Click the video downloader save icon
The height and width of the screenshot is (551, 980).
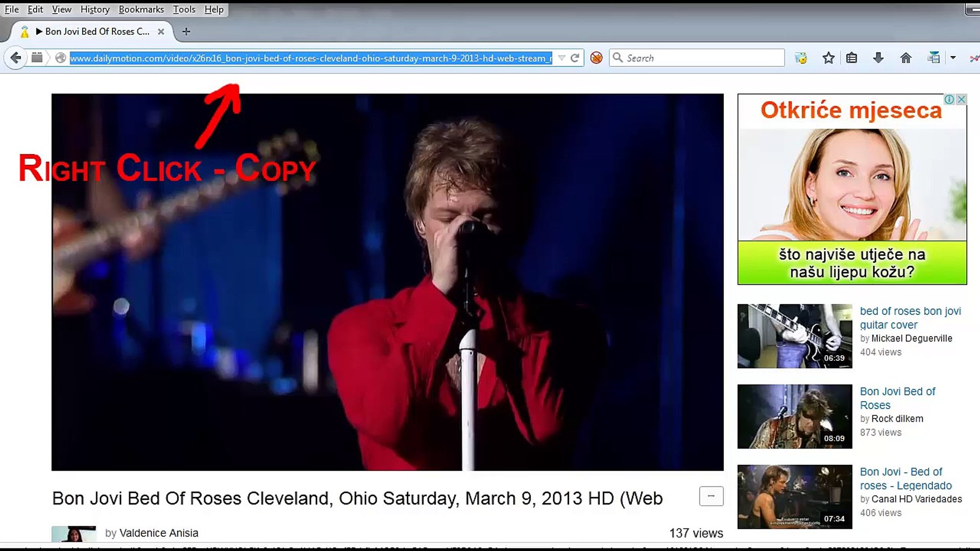pyautogui.click(x=934, y=57)
